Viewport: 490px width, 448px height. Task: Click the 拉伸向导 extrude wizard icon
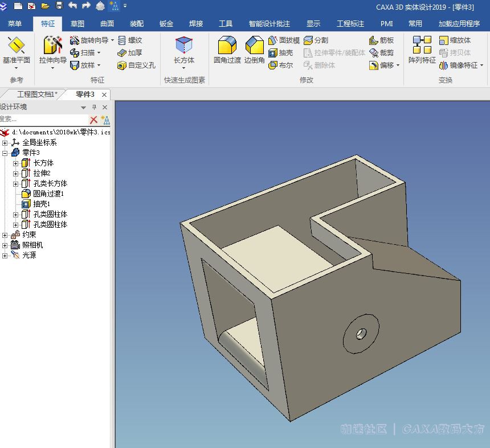(x=52, y=47)
